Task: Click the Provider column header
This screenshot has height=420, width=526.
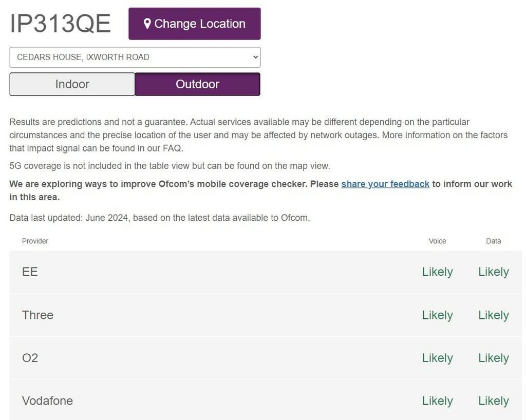Action: pyautogui.click(x=34, y=240)
